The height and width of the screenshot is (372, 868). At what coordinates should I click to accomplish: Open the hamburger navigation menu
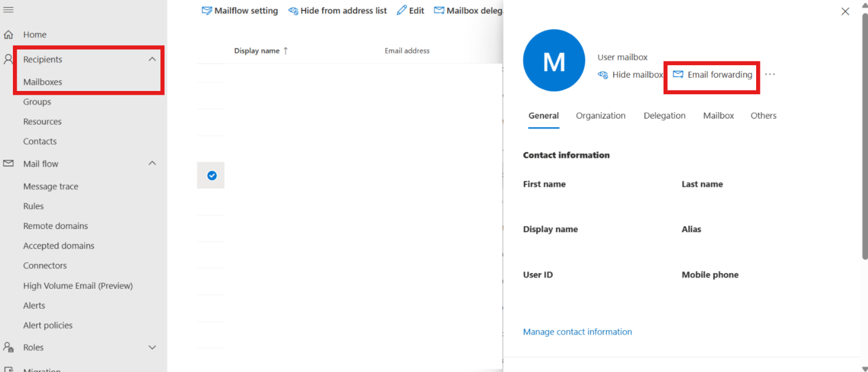click(x=9, y=10)
